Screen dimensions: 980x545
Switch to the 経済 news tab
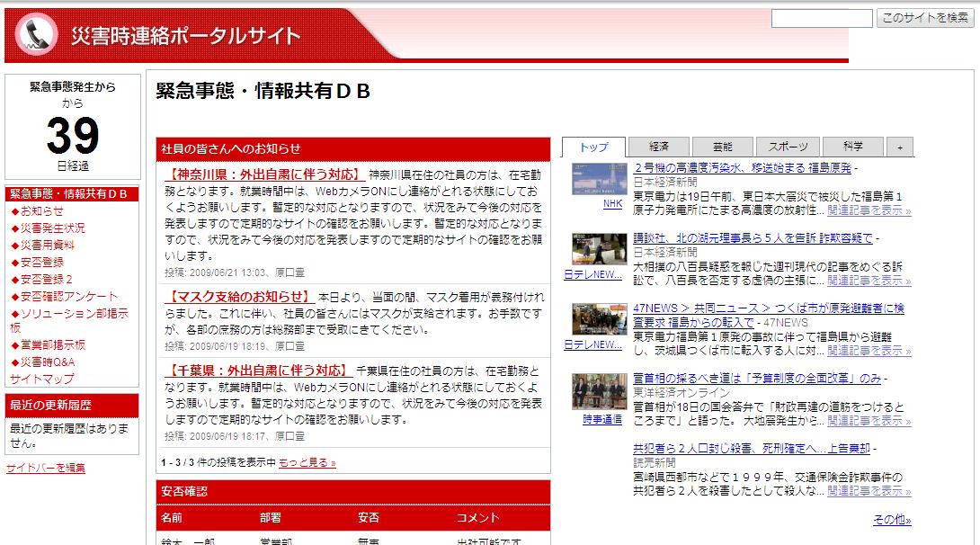point(658,147)
